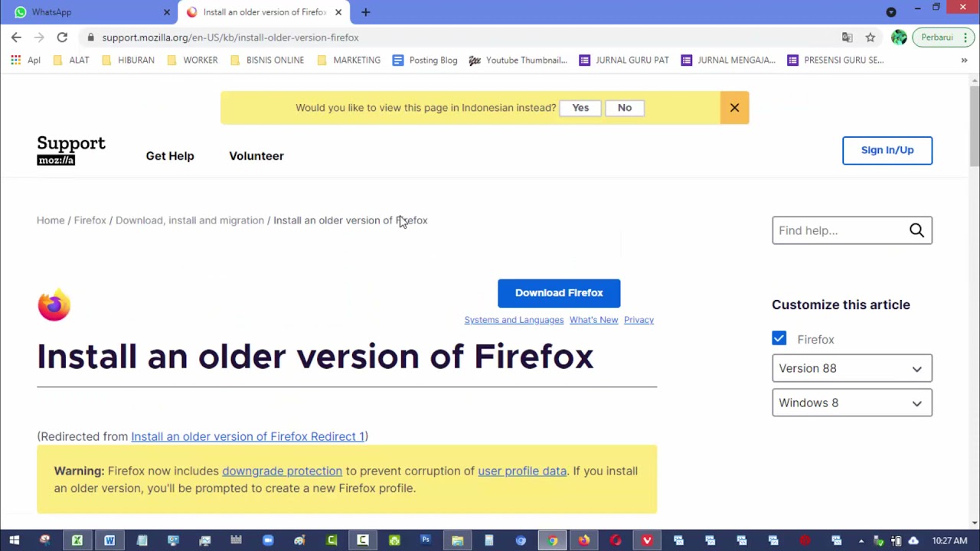Open the Volunteer menu
This screenshot has height=551, width=980.
256,156
